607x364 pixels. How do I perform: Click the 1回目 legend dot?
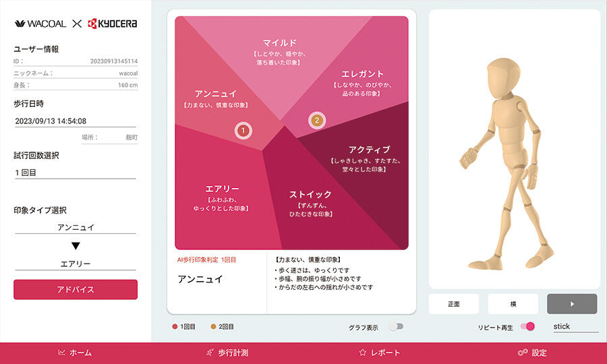tap(175, 327)
